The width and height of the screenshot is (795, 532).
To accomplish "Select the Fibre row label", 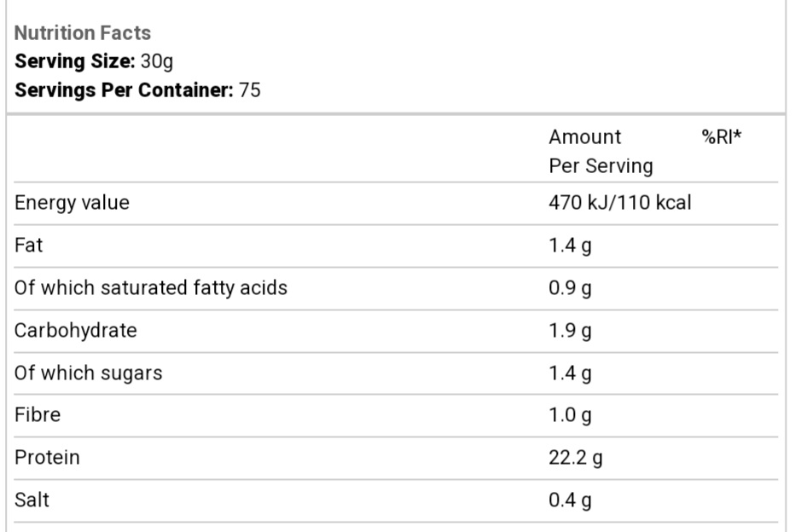I will pyautogui.click(x=38, y=415).
